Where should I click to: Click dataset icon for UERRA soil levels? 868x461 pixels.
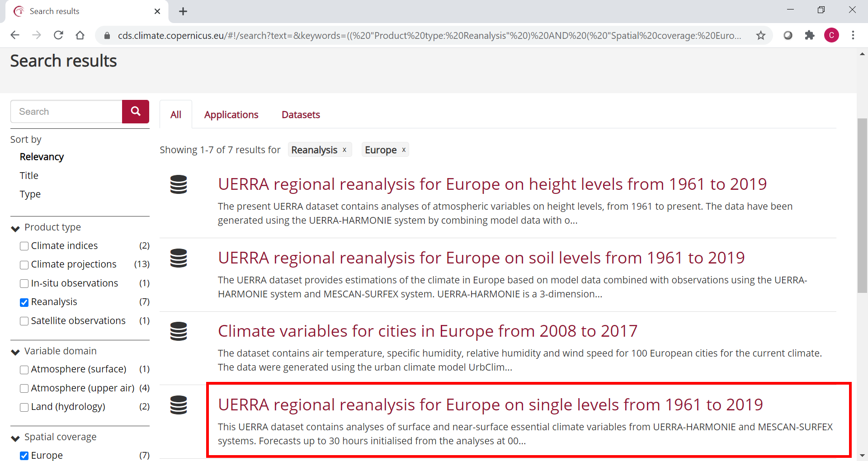[179, 258]
